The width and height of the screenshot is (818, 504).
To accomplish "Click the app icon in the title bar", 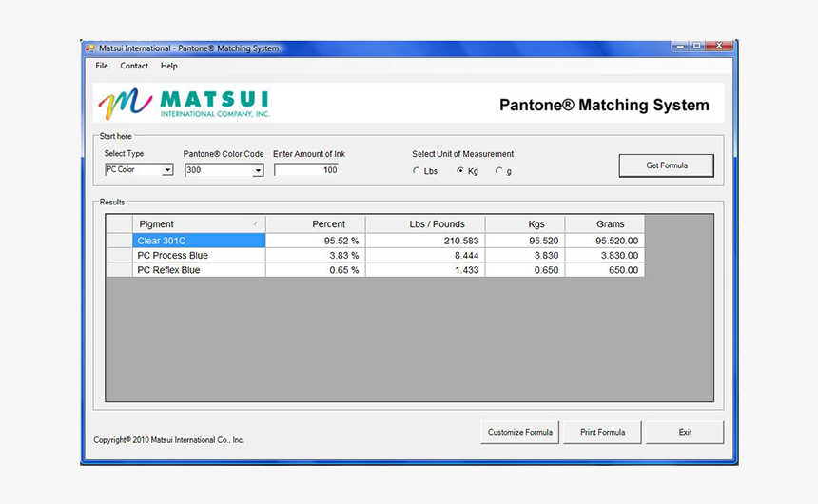I will (x=90, y=48).
